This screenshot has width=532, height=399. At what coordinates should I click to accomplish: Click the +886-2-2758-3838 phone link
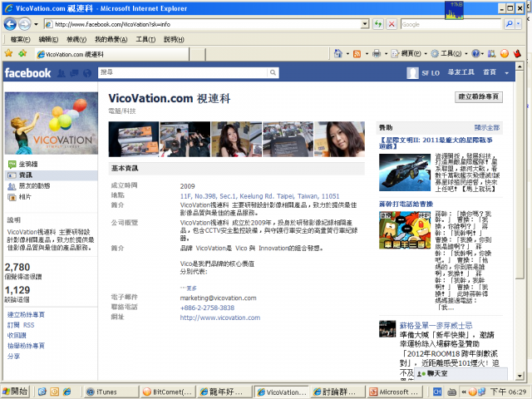click(207, 308)
